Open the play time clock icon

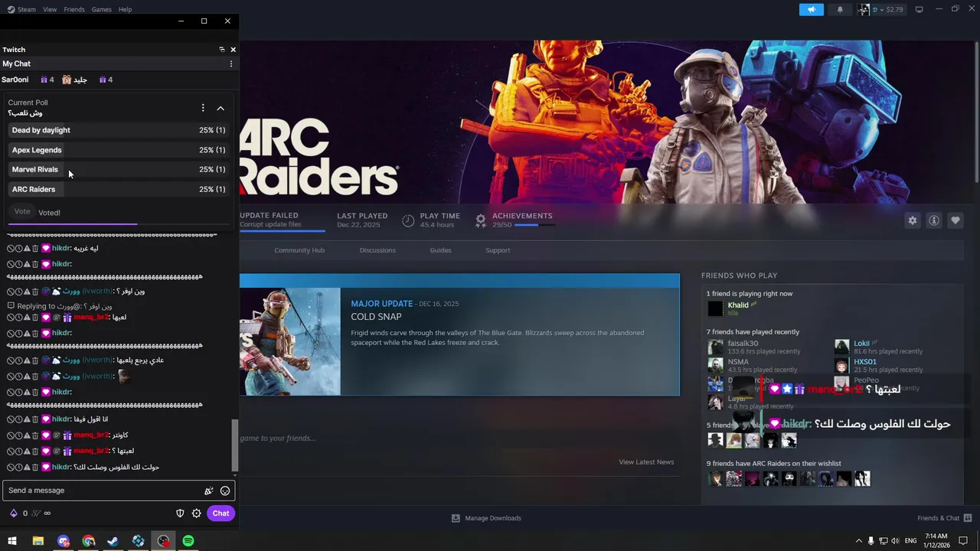pyautogui.click(x=408, y=220)
